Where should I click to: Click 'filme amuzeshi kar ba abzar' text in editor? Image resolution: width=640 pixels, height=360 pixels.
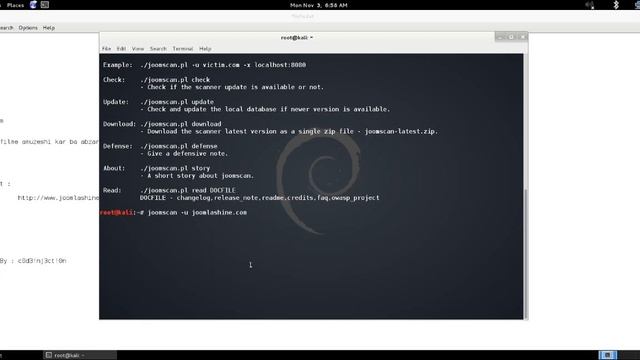coord(49,142)
